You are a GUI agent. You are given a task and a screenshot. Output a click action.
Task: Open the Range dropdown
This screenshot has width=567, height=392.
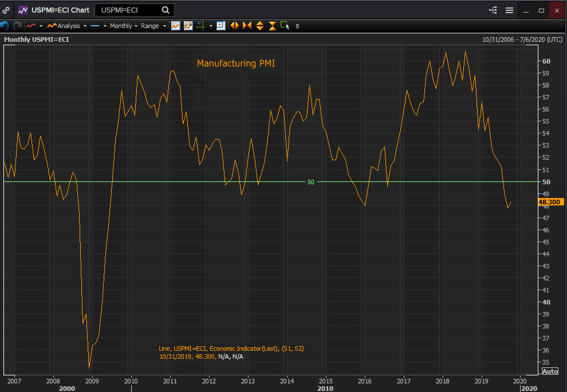153,26
